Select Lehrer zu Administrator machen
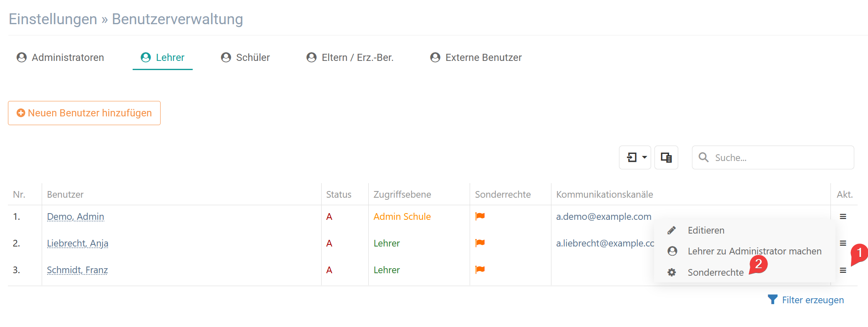 pyautogui.click(x=754, y=251)
